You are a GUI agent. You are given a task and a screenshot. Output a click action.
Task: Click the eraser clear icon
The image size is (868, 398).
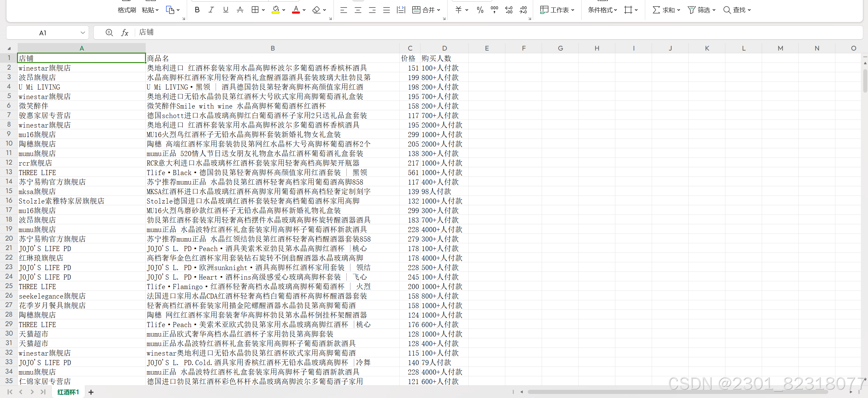[317, 10]
